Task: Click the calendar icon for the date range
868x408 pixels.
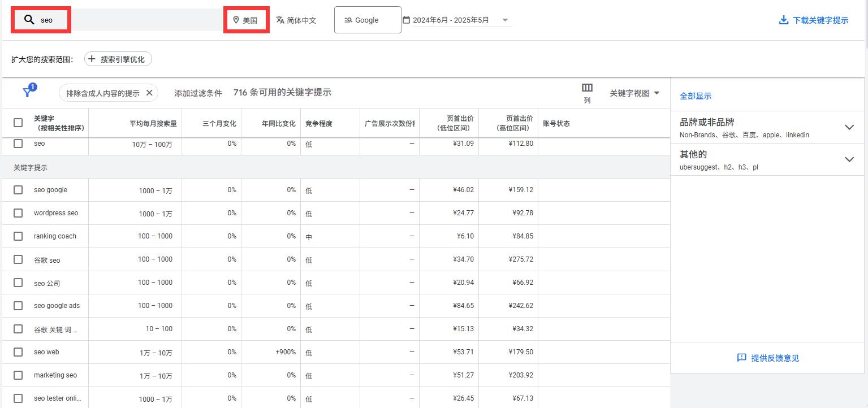Action: tap(406, 19)
